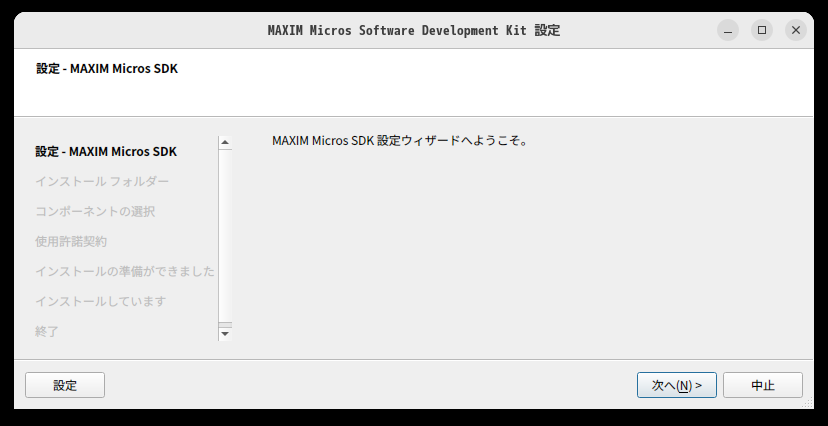The height and width of the screenshot is (426, 828).
Task: Select the インストールしています step
Action: click(101, 301)
